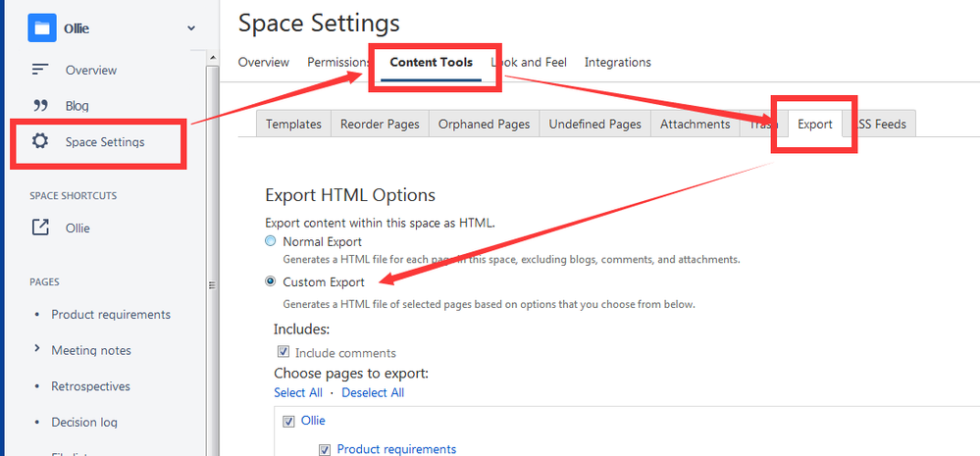Image resolution: width=980 pixels, height=456 pixels.
Task: Open Retrospectives page in sidebar
Action: (x=90, y=386)
